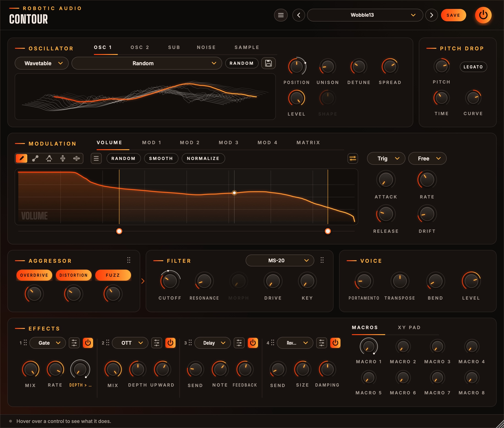Open Aggressor drag handle dots
504x428 pixels.
point(129,260)
